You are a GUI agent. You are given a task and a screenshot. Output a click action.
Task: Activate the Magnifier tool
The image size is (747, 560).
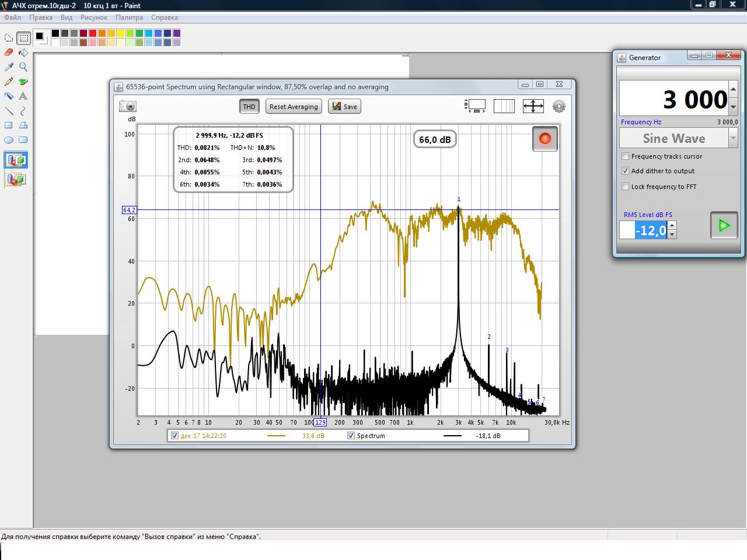pyautogui.click(x=23, y=67)
